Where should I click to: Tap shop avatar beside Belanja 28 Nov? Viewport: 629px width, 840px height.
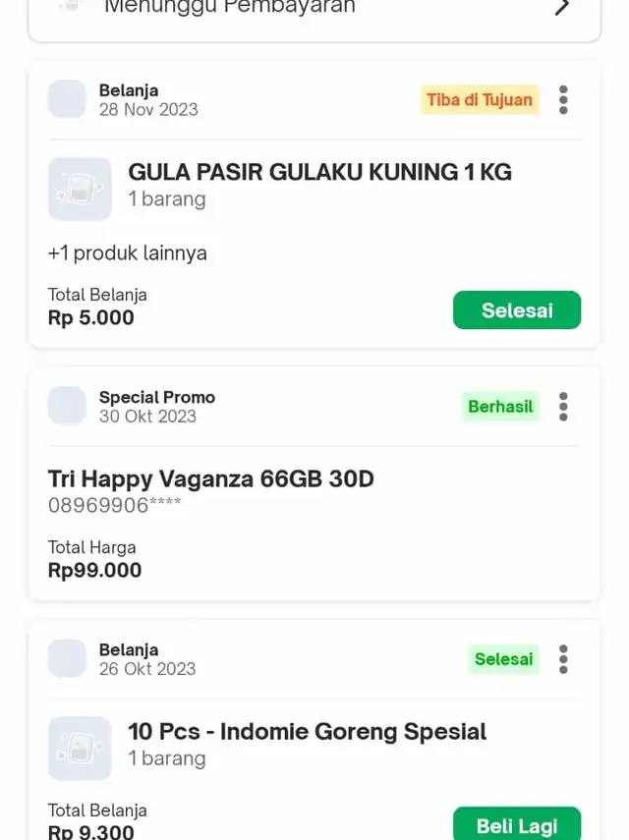click(67, 99)
